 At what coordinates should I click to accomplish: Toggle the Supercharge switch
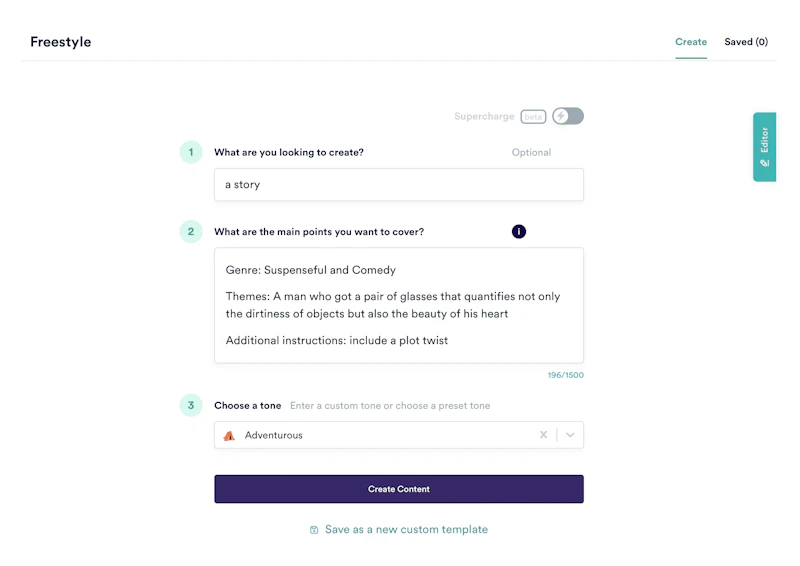(x=568, y=116)
